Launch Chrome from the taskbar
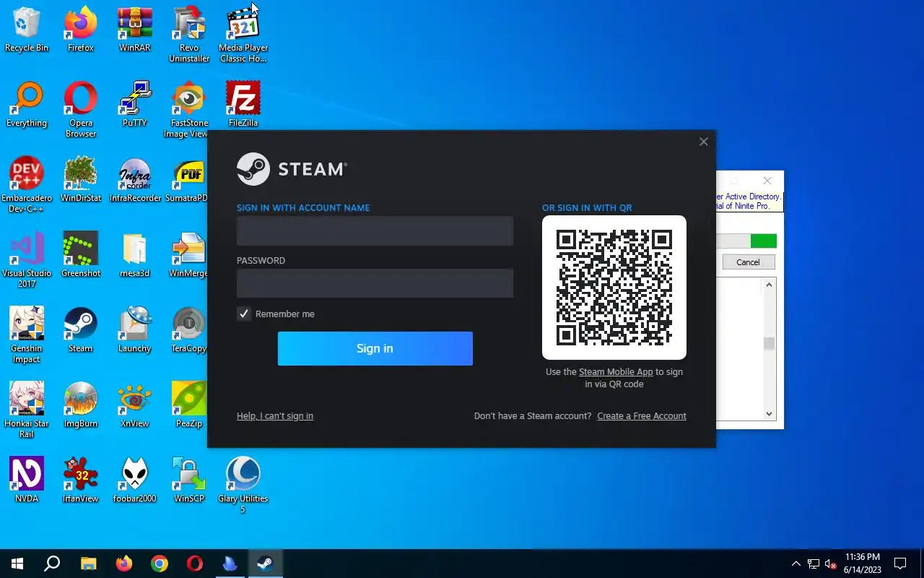924x578 pixels. (x=160, y=564)
